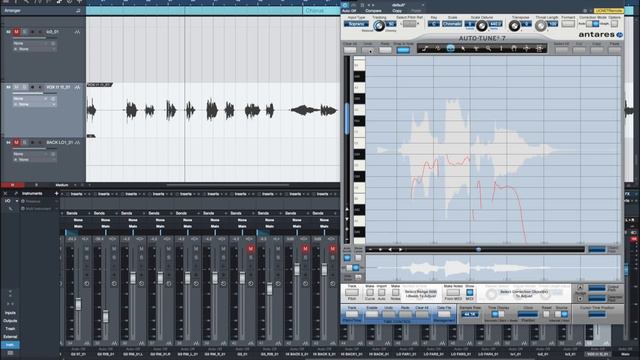Click the Clear All button in the Auto-Tune toolbar row
This screenshot has height=360, width=640.
click(350, 50)
